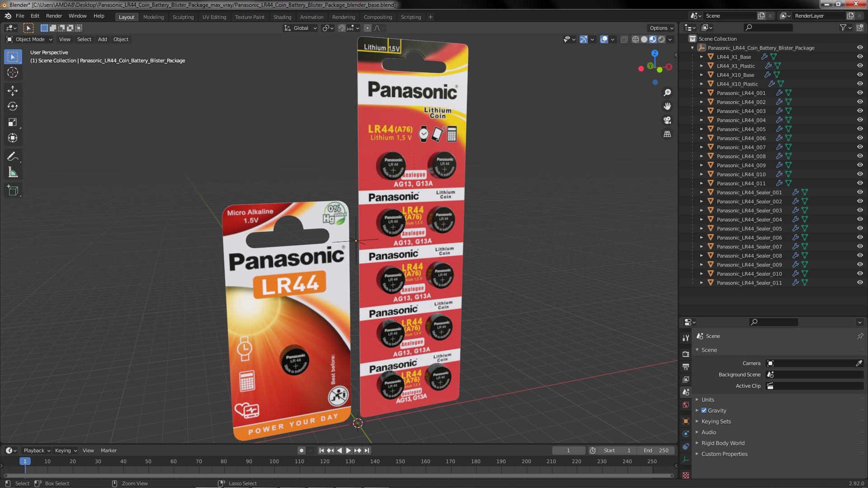Expand the Units panel
The image size is (868, 488).
[x=708, y=399]
